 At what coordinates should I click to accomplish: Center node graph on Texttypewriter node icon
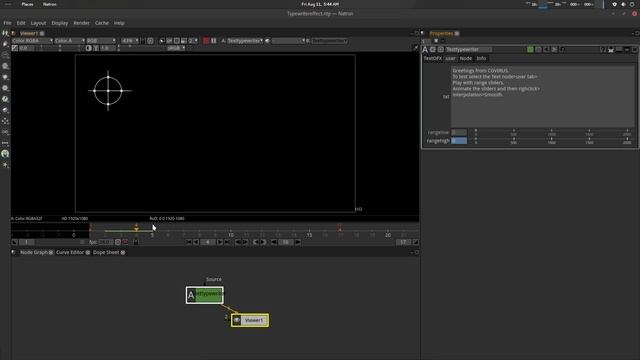coord(441,49)
